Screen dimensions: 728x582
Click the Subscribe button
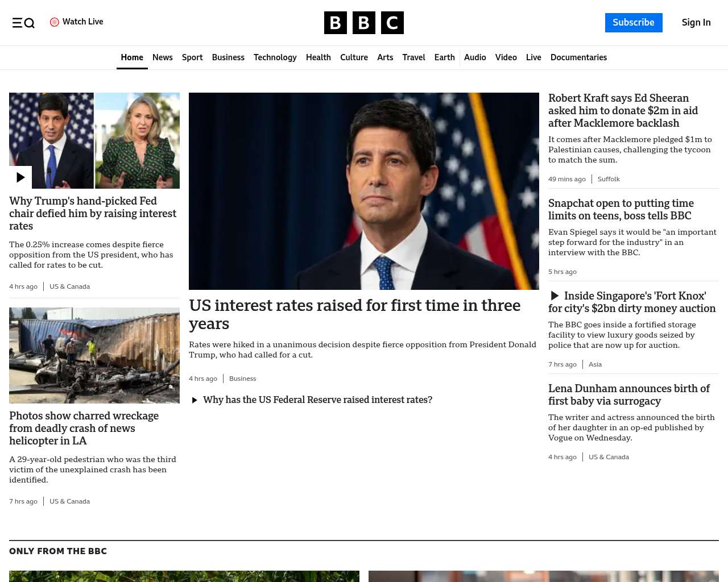634,23
